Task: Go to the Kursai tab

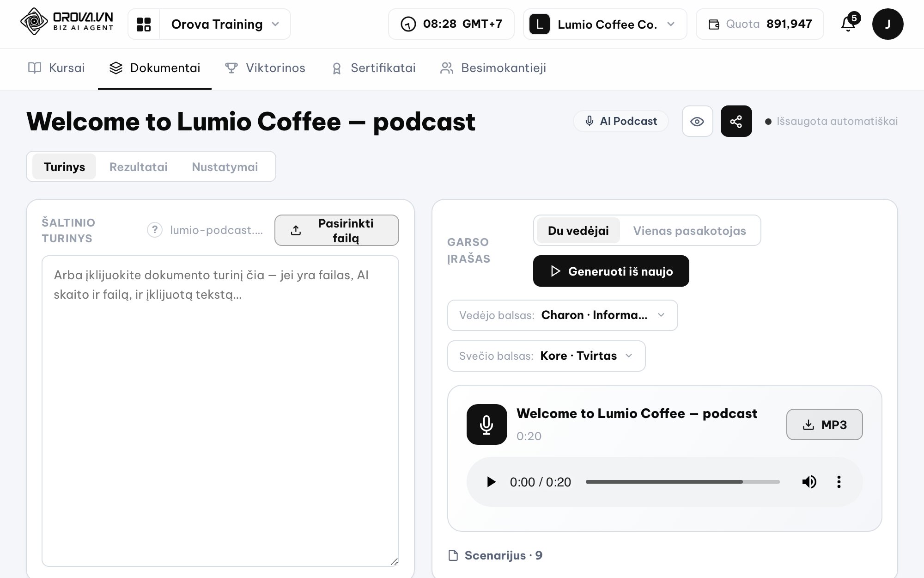Action: [56, 68]
